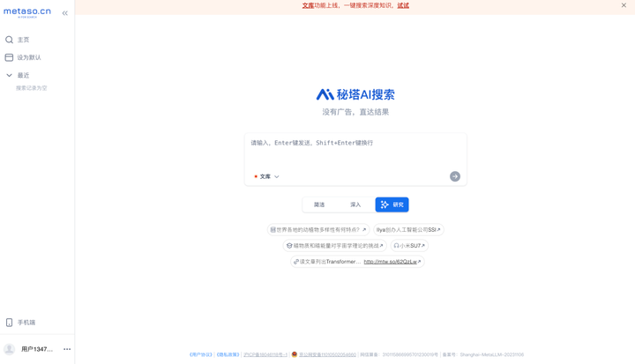635x364 pixels.
Task: Switch to 简洁 mode
Action: click(x=319, y=204)
